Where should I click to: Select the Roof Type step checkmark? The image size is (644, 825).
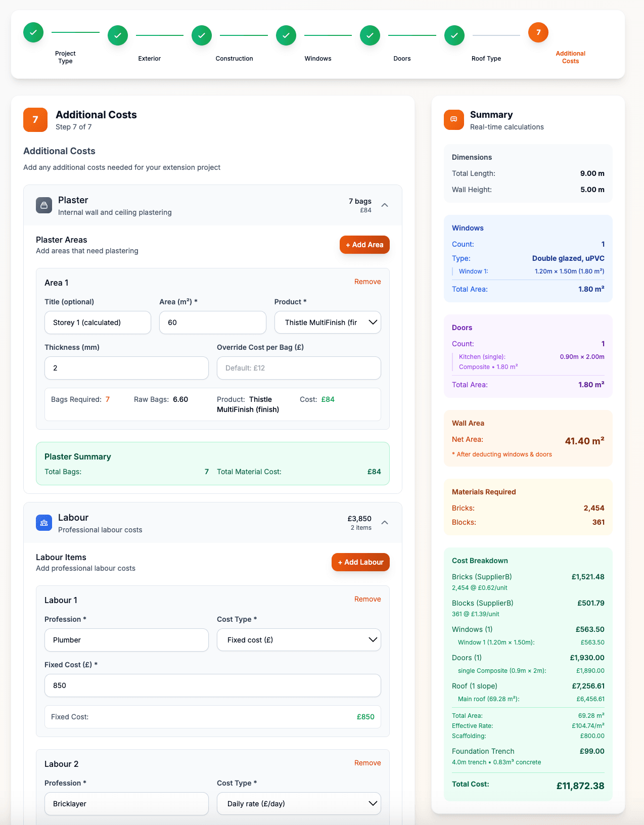454,35
